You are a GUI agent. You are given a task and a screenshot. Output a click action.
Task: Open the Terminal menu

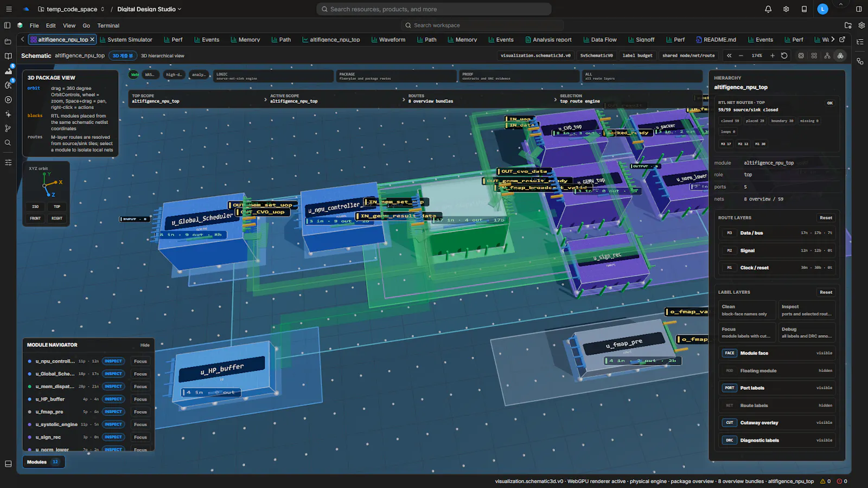pos(108,25)
